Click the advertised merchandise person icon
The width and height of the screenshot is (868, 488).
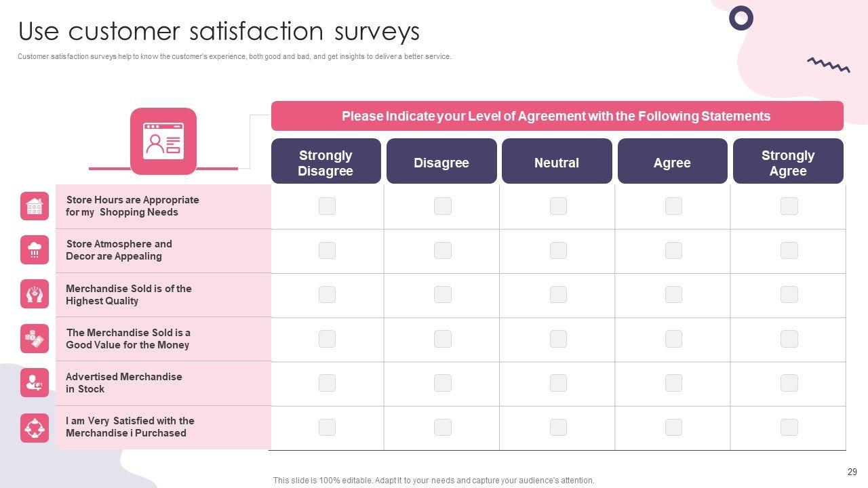click(x=35, y=383)
